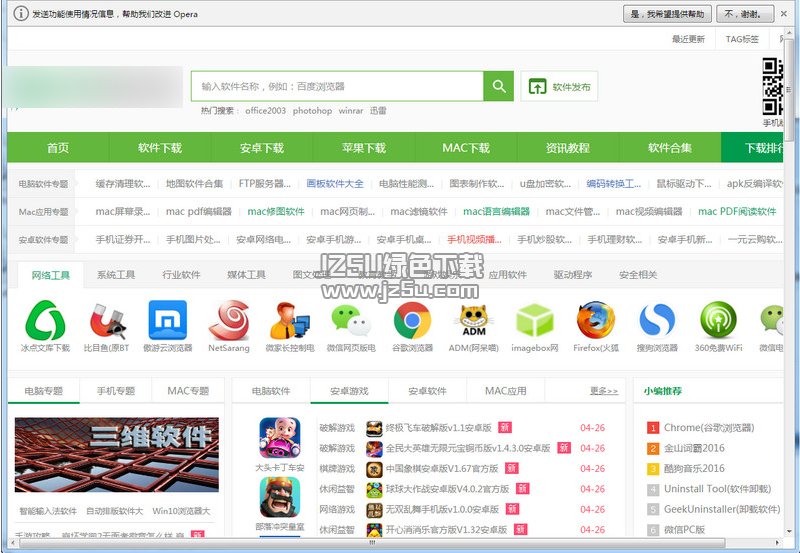Open the imagebox green cube icon
800x553 pixels.
tap(535, 320)
